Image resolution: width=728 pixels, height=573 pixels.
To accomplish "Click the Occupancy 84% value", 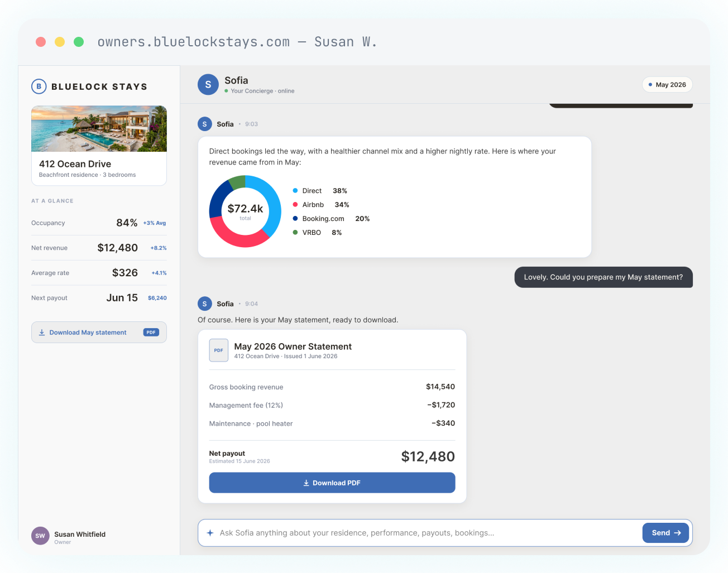I will 127,223.
